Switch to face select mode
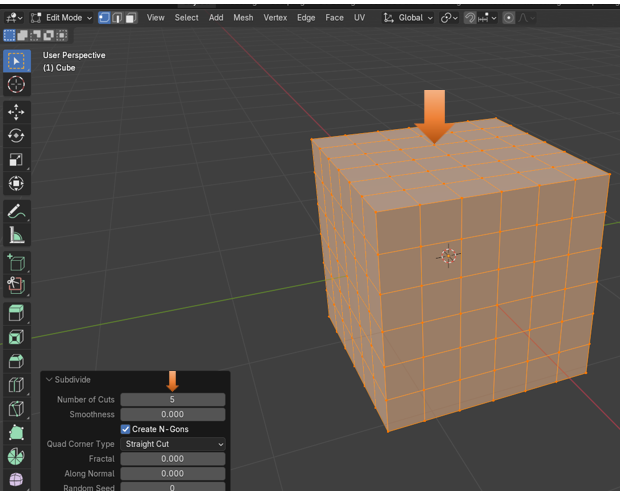The height and width of the screenshot is (491, 621). [x=131, y=18]
